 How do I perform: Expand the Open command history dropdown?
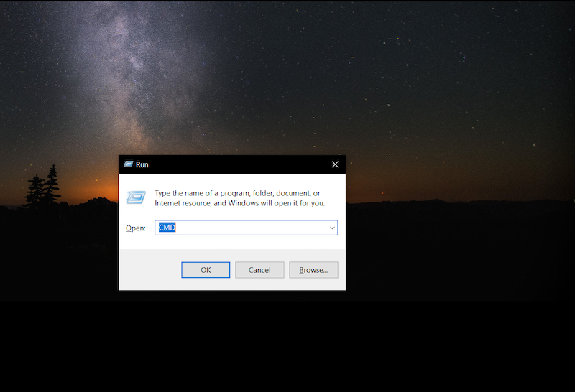tap(332, 228)
